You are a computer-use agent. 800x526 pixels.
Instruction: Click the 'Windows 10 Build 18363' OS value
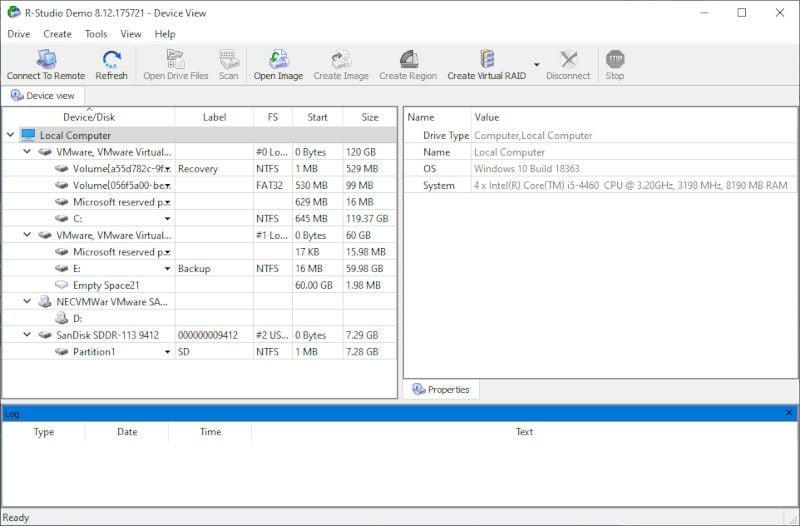point(527,168)
